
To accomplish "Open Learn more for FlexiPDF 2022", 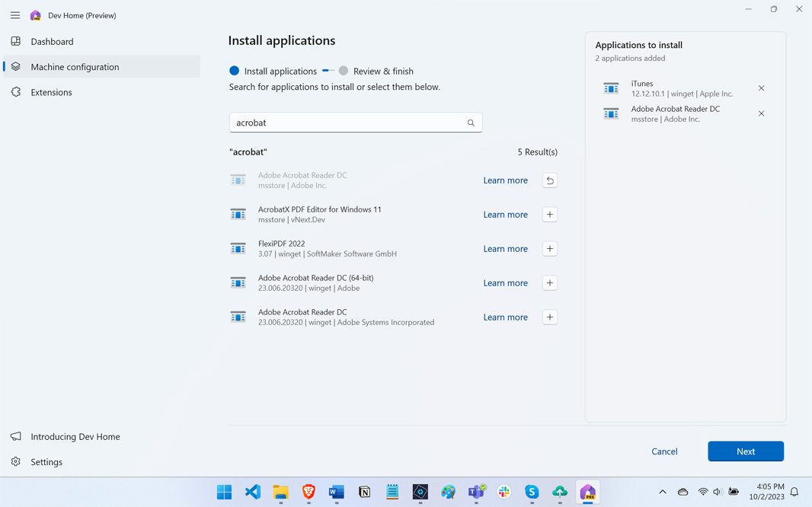I will click(x=505, y=248).
